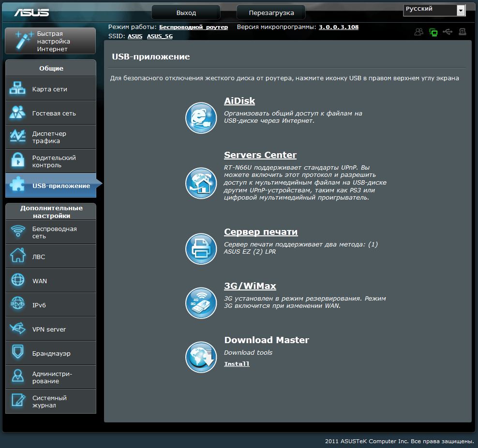Screen dimensions: 478x448
Task: Open the AiDisk link
Action: point(239,101)
